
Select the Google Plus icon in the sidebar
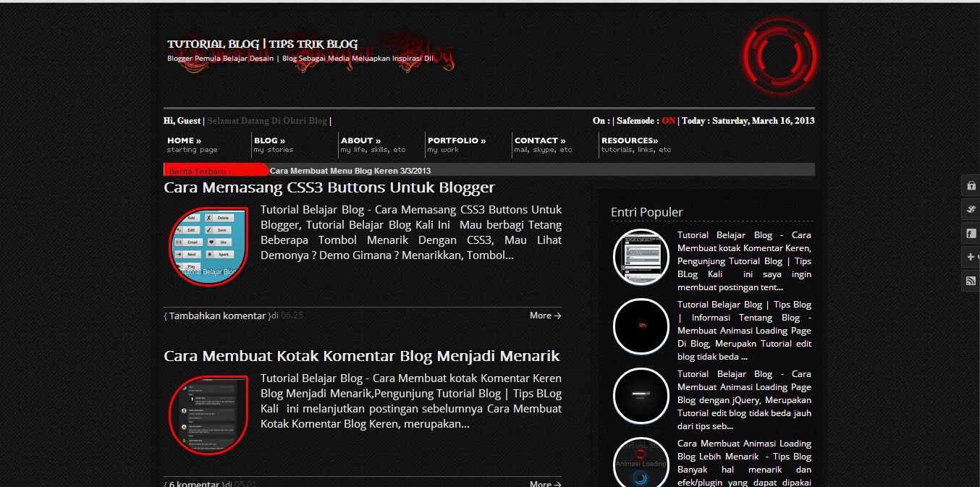[x=970, y=257]
